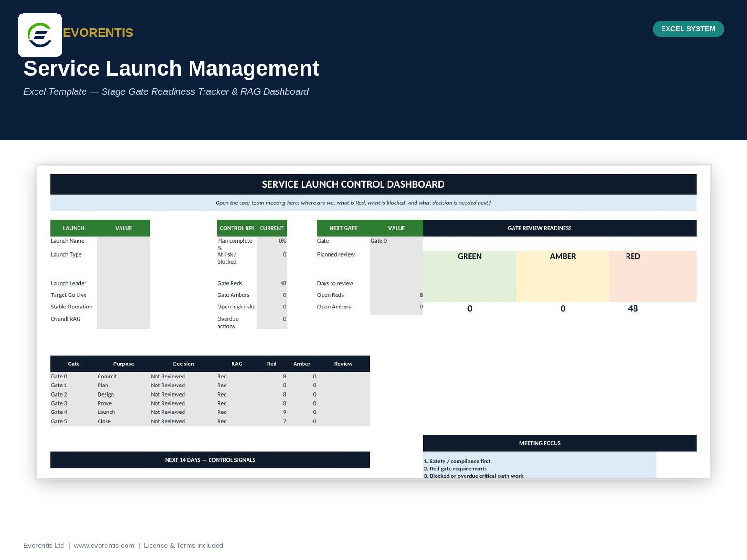Open the www.evorentis.com footer link

pyautogui.click(x=104, y=546)
